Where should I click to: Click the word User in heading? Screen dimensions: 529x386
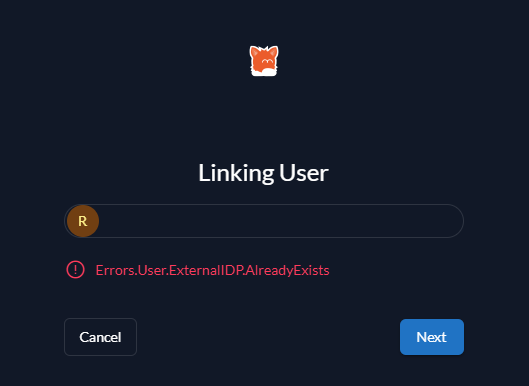tap(304, 173)
